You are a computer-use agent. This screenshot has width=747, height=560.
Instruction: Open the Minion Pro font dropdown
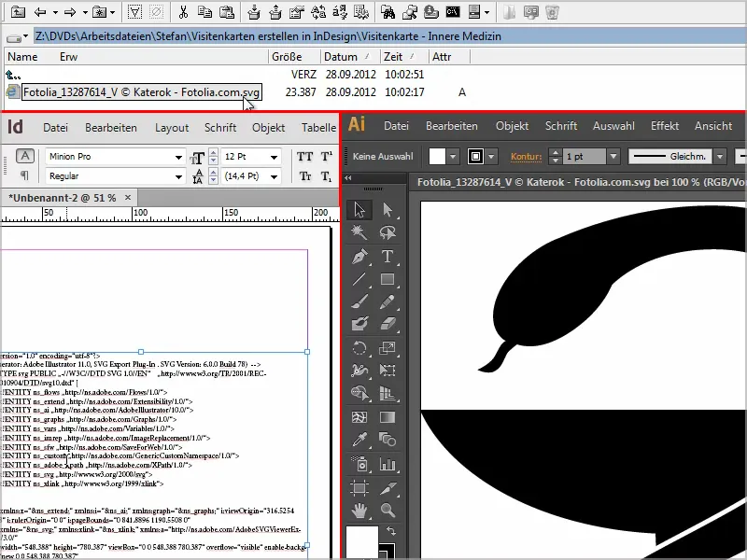coord(178,157)
